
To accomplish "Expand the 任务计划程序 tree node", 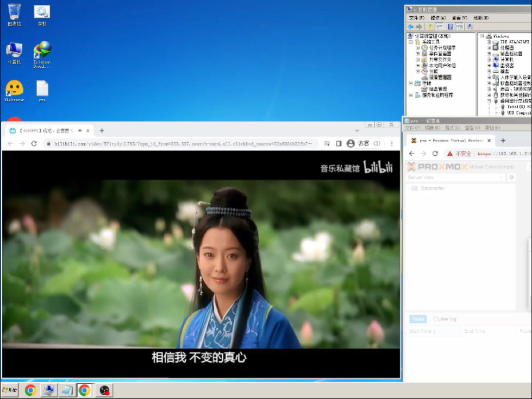I will (x=418, y=48).
